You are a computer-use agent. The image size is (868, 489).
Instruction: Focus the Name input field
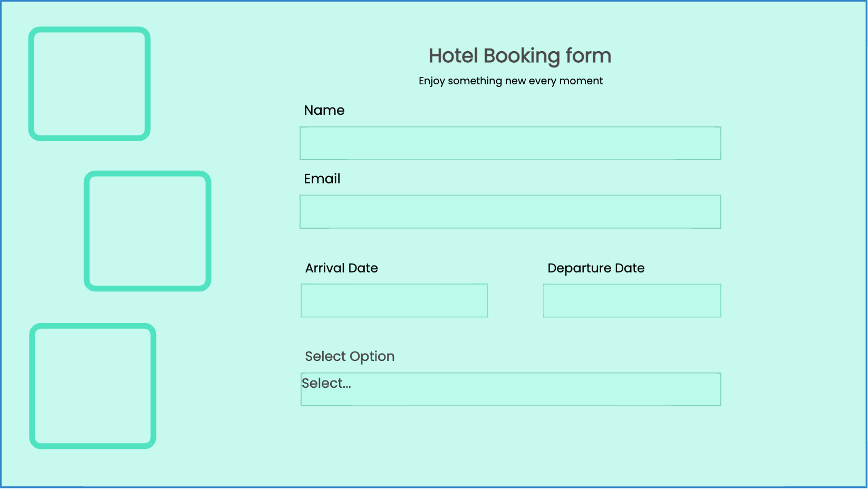point(510,143)
